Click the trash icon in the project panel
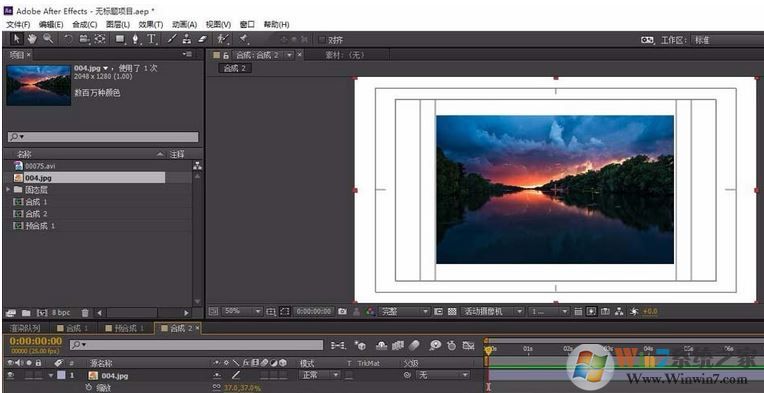Viewport: 764px width, 393px height. (85, 313)
